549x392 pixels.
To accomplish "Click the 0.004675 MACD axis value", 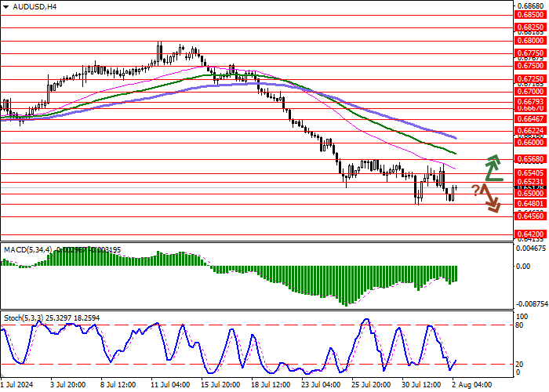I will point(531,249).
